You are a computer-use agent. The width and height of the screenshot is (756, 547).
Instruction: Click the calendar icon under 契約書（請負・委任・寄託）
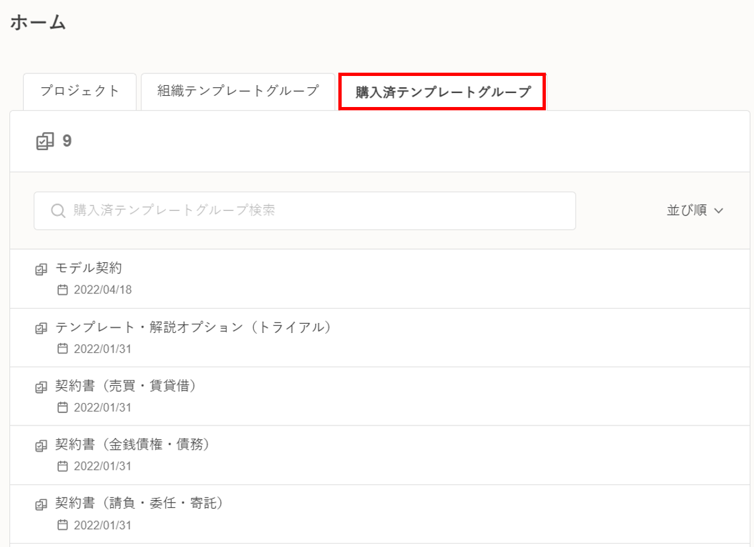point(63,525)
